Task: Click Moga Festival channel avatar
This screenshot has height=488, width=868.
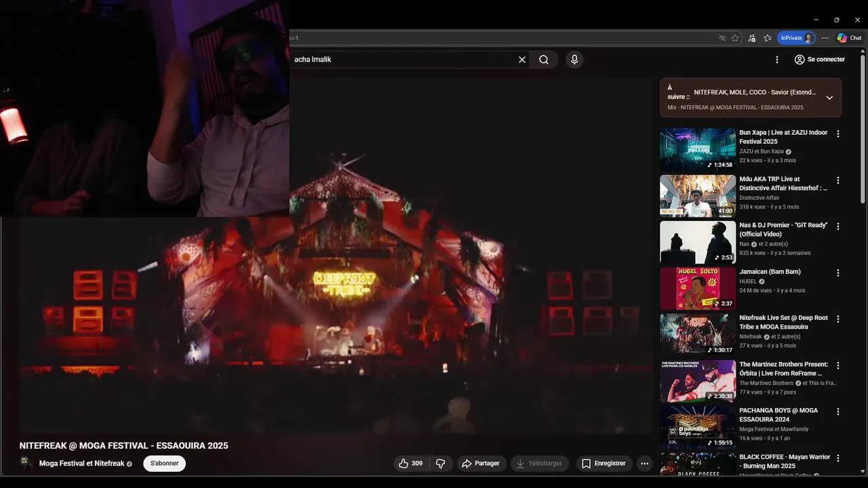Action: 27,464
